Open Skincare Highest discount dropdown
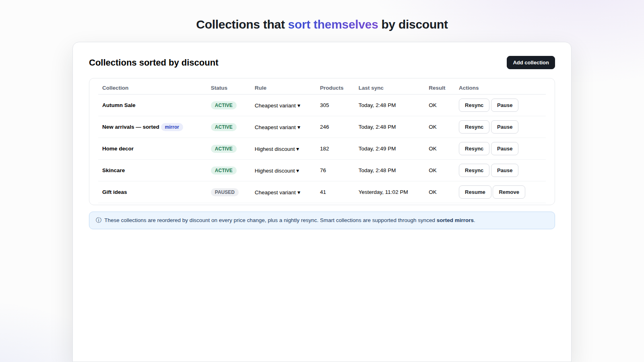Image resolution: width=644 pixels, height=362 pixels. tap(277, 171)
